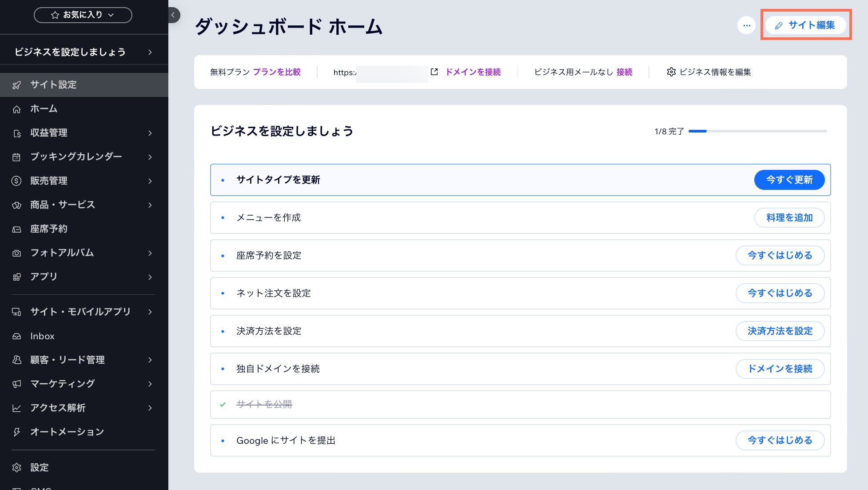Select the ホーム house icon in the sidebar
Viewport: 868px width, 490px height.
point(16,108)
